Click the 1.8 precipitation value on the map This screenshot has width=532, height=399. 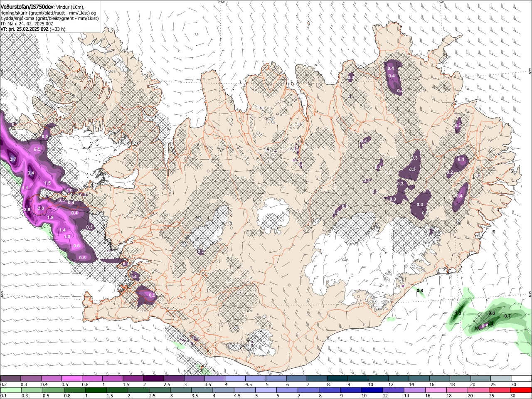[x=50, y=217]
